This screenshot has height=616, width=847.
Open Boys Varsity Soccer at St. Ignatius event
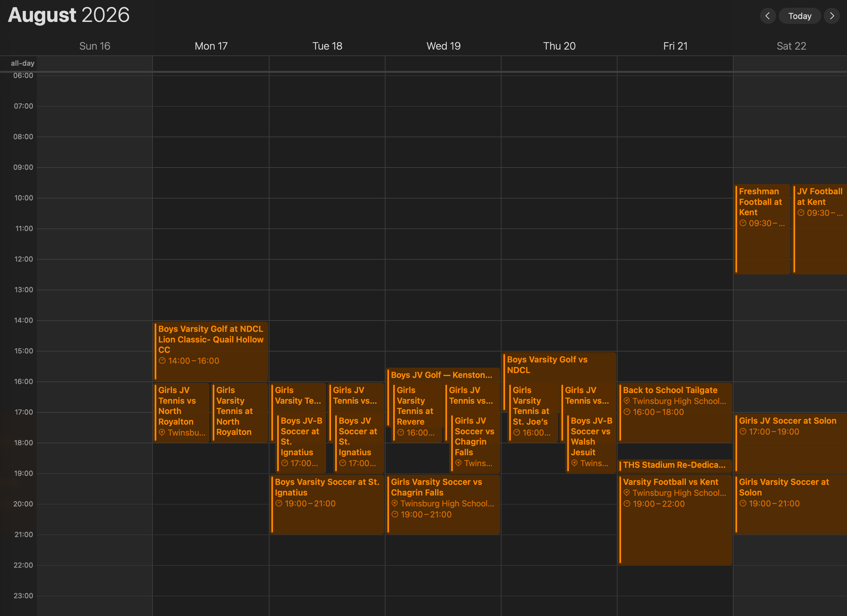click(x=327, y=505)
